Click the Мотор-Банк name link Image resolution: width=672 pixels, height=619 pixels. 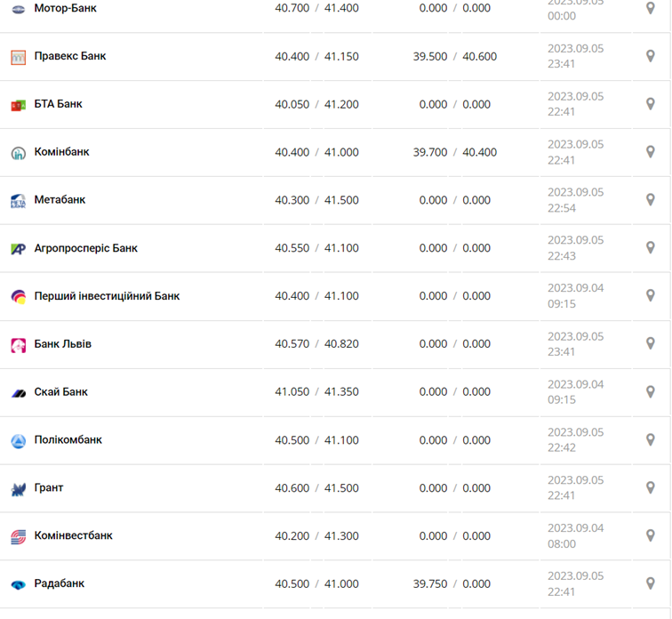[x=65, y=8]
